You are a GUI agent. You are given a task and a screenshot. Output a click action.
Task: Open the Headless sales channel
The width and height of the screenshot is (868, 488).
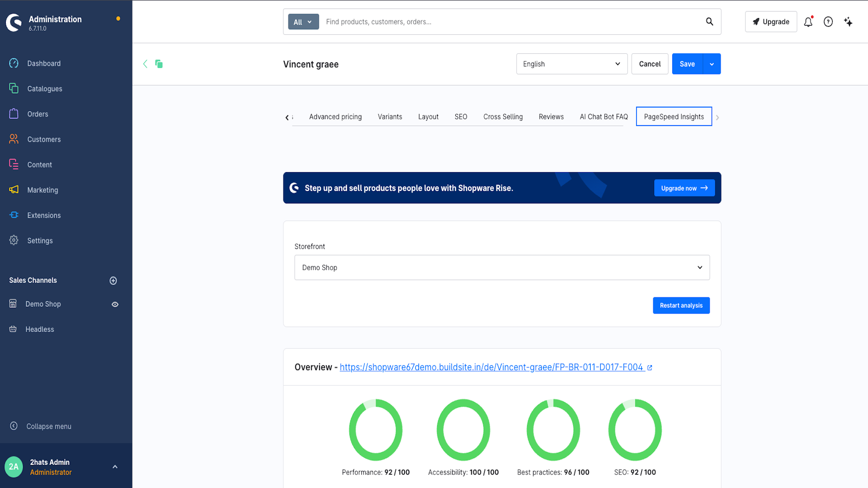40,329
